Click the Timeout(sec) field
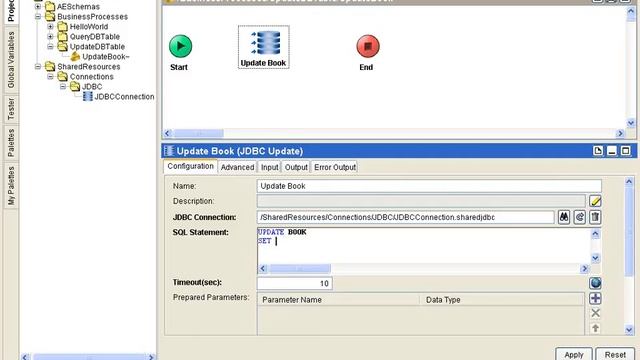640x360 pixels. point(295,283)
